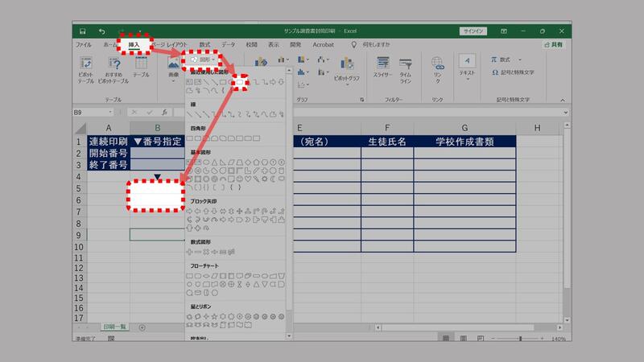Viewport: 644px width, 362px height.
Task: Click the 開始番号 cell
Action: [x=109, y=154]
